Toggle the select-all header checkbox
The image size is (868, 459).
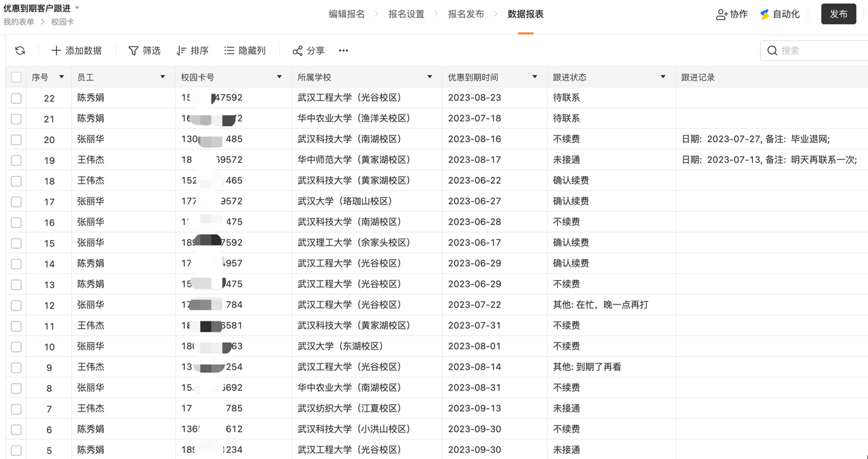(x=16, y=77)
